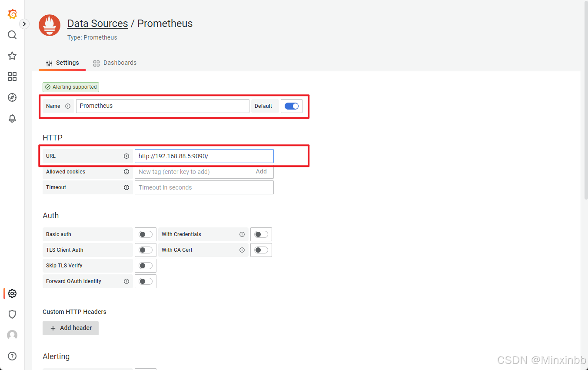Click the Alerting supported badge

click(71, 87)
